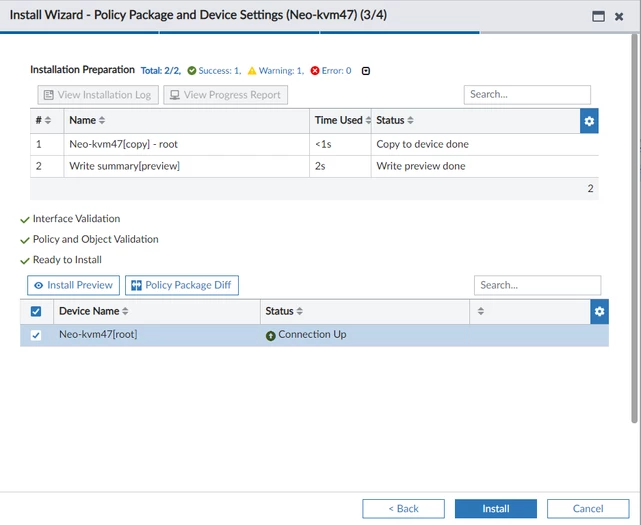Open device table column settings gear
The height and width of the screenshot is (525, 641).
[x=599, y=312]
